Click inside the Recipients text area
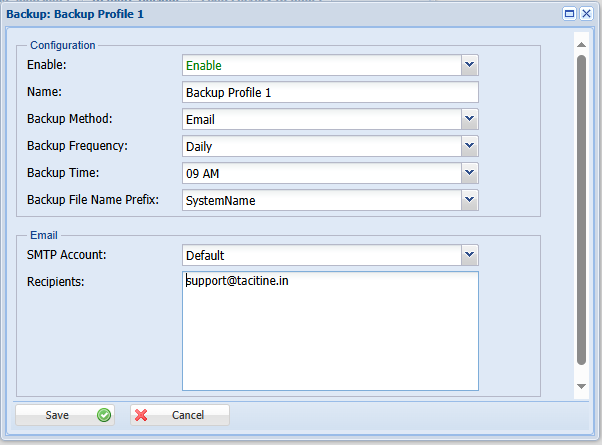602x445 pixels. (330, 330)
